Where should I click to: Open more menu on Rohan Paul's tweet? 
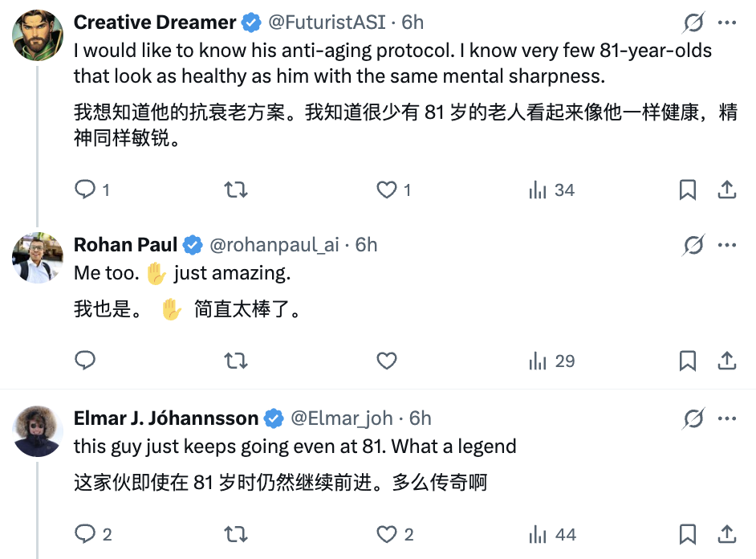(727, 245)
